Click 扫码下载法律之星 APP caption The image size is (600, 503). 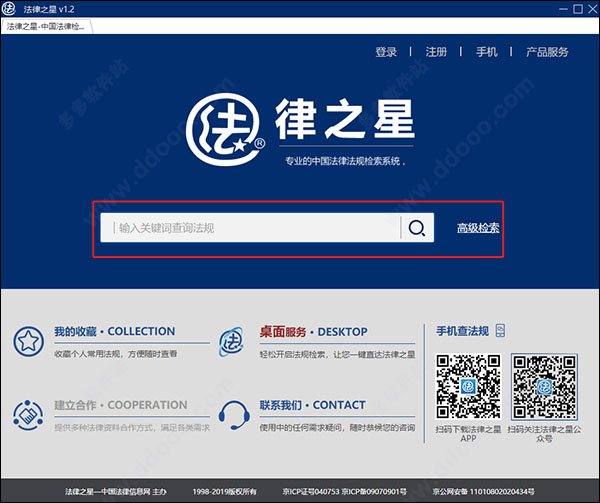(468, 434)
